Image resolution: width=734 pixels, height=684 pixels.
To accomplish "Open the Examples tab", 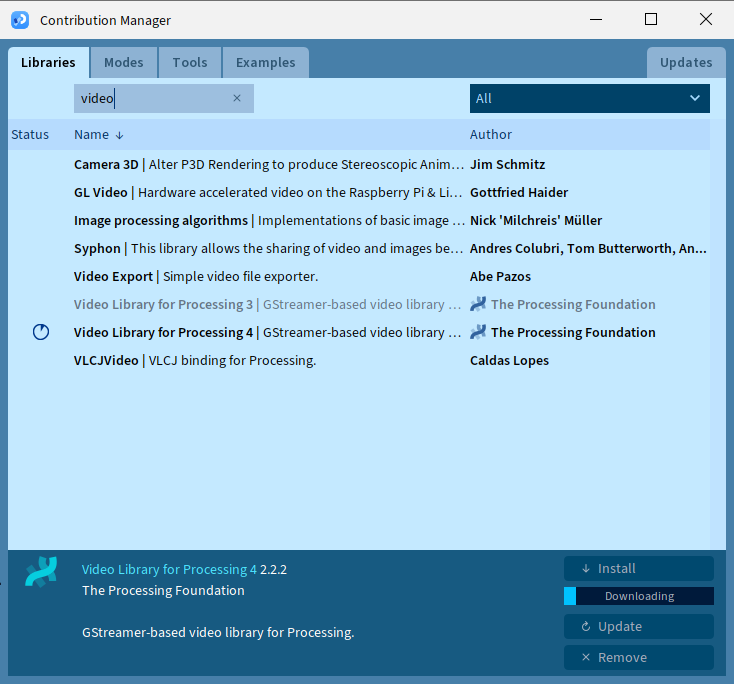I will point(265,62).
